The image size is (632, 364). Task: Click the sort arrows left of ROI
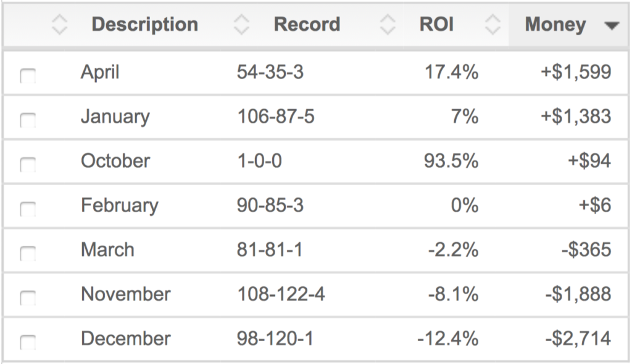[x=388, y=25]
